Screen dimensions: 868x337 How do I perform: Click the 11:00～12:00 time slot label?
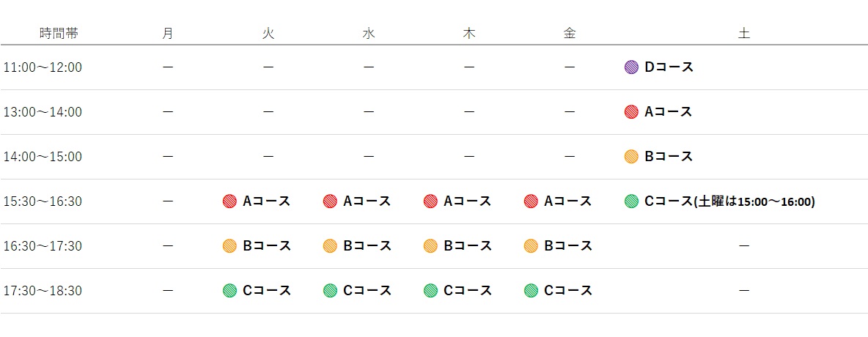43,67
